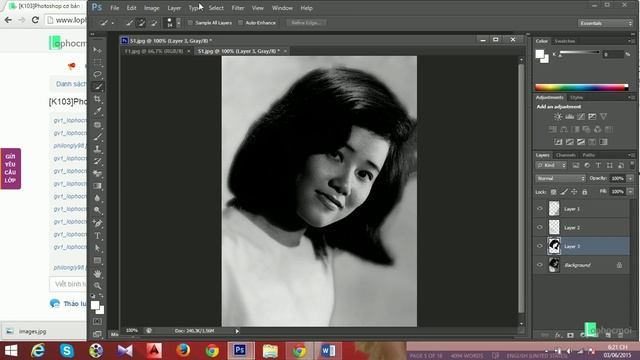The image size is (640, 360).
Task: Select the Rectangle shape tool
Action: click(x=97, y=260)
